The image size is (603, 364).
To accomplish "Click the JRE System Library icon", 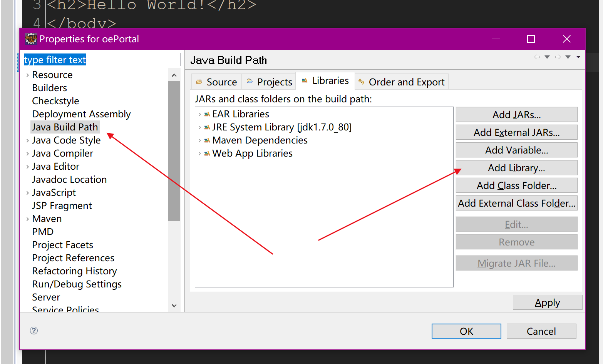I will (x=207, y=127).
